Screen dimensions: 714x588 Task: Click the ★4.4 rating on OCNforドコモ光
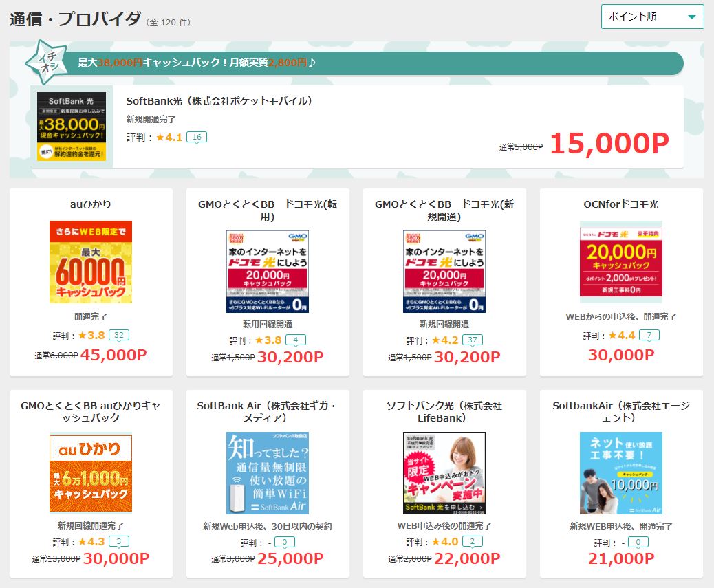(x=622, y=336)
